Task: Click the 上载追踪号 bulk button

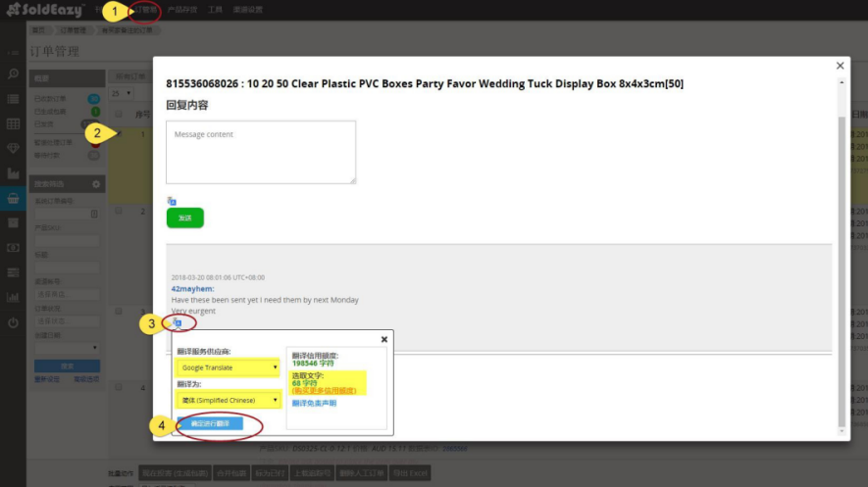Action: tap(312, 473)
